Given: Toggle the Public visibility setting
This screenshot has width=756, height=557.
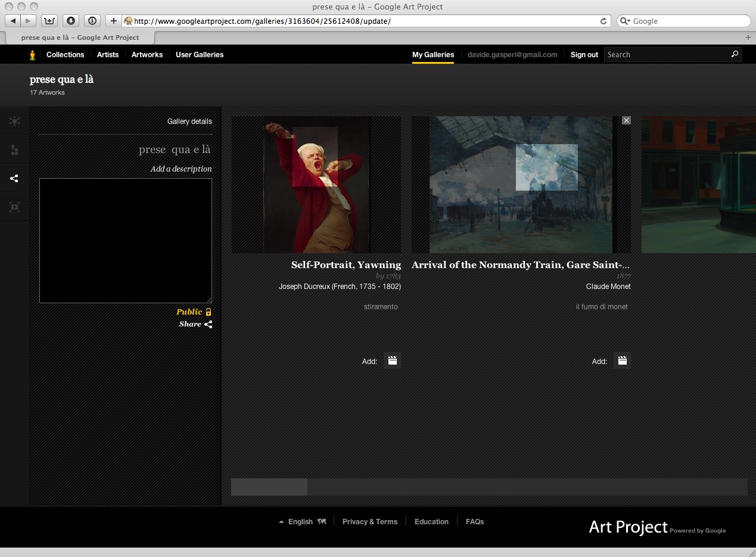Looking at the screenshot, I should (x=194, y=312).
